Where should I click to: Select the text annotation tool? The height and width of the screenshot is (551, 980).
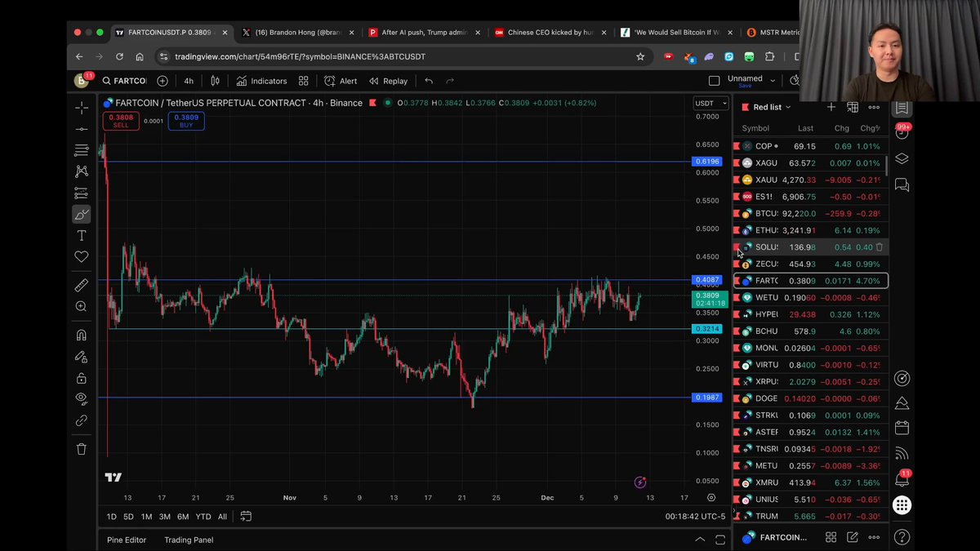coord(82,235)
